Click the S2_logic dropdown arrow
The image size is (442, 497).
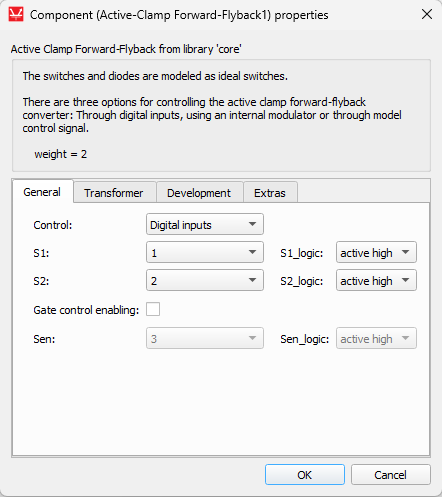coord(405,280)
